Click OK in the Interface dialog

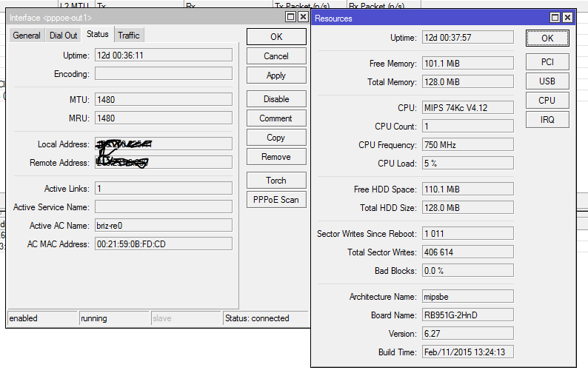click(275, 37)
